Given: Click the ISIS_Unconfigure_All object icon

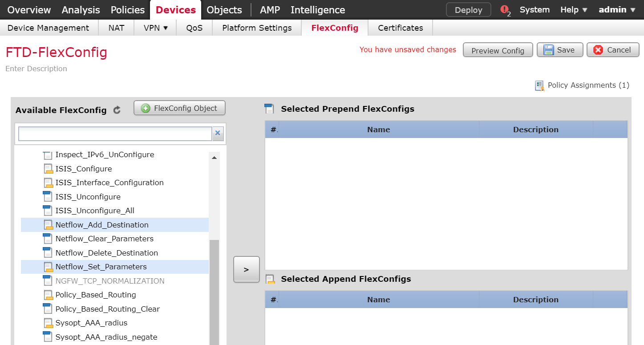Looking at the screenshot, I should click(x=48, y=211).
